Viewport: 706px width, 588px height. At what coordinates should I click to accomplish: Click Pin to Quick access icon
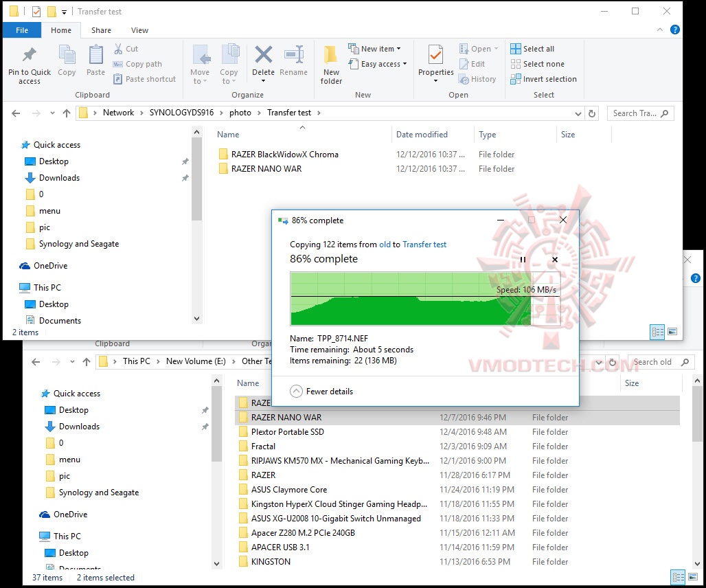tap(30, 55)
